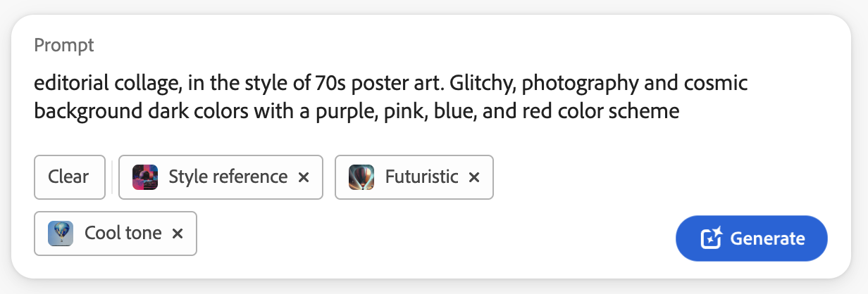Select the Style reference chip label
The height and width of the screenshot is (294, 868).
pos(228,177)
